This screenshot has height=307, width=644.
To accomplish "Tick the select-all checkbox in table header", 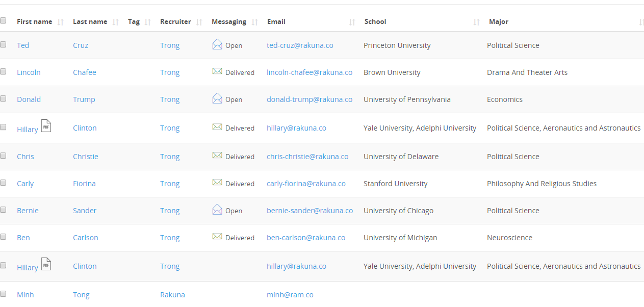I will (x=3, y=20).
